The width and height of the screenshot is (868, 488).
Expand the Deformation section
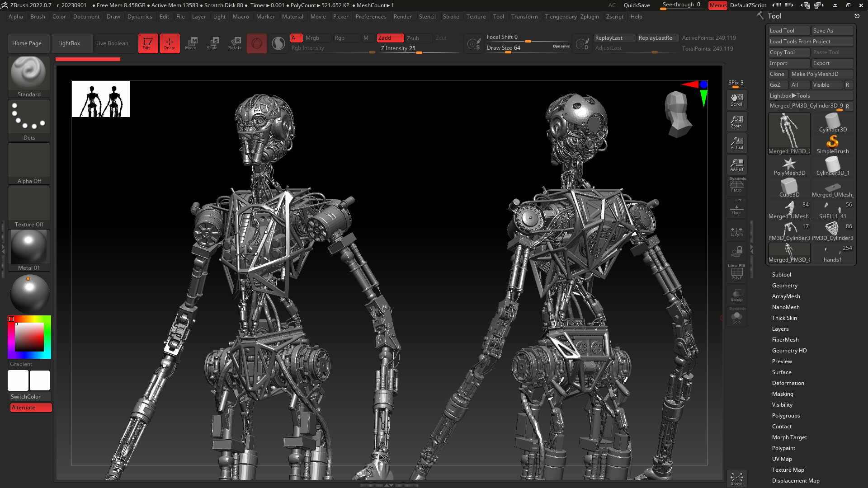788,383
